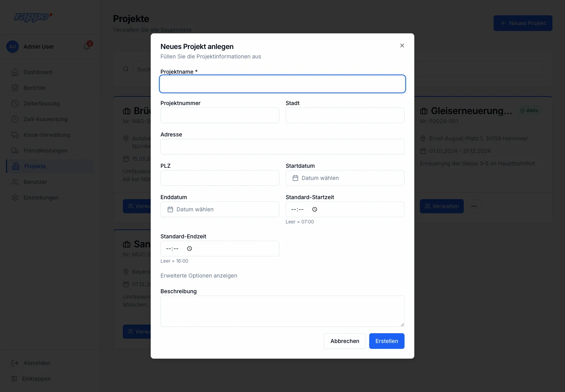The width and height of the screenshot is (565, 392).
Task: Click the address Ernst-August-Platz 1, 30159 Hannover
Action: coord(478,138)
